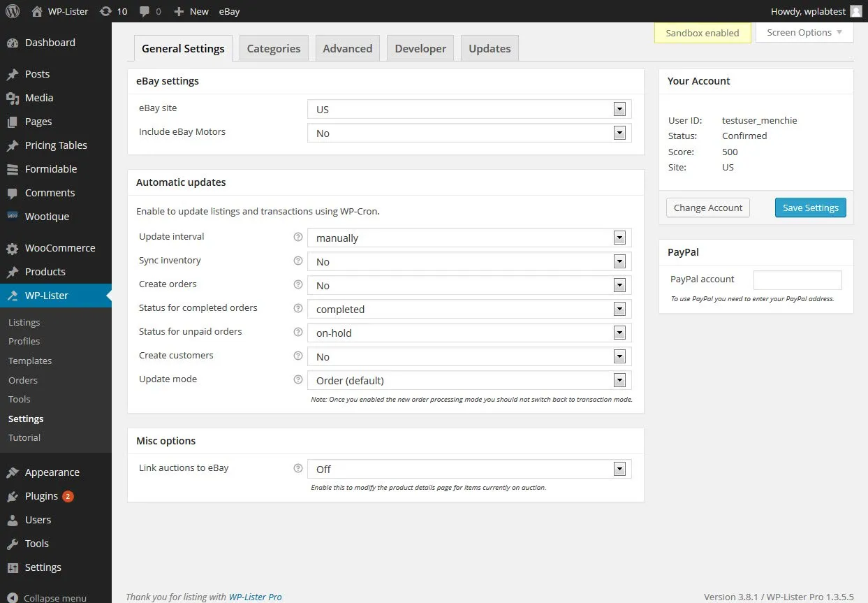Open the WordPress logo menu
The width and height of the screenshot is (868, 603).
click(10, 10)
